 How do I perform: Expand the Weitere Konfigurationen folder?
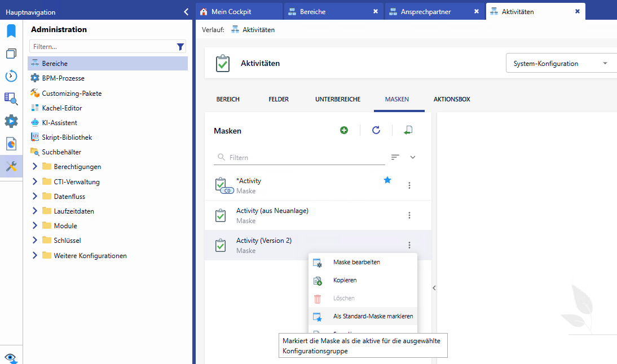click(35, 255)
